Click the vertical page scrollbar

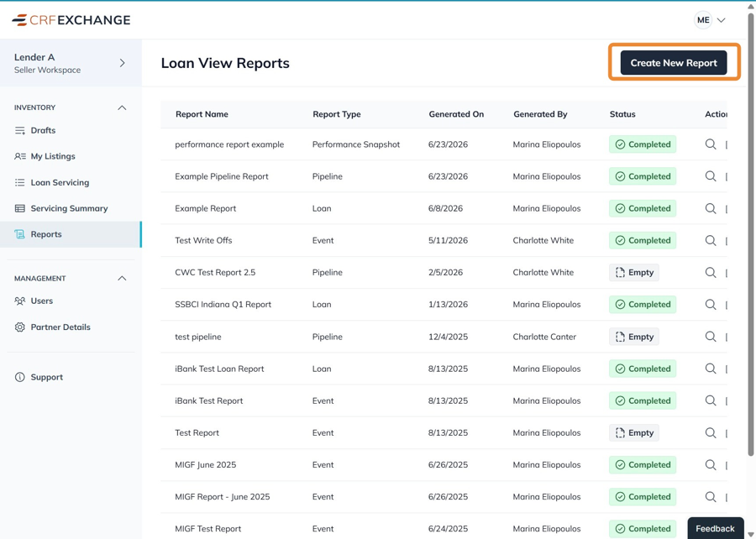point(751,233)
